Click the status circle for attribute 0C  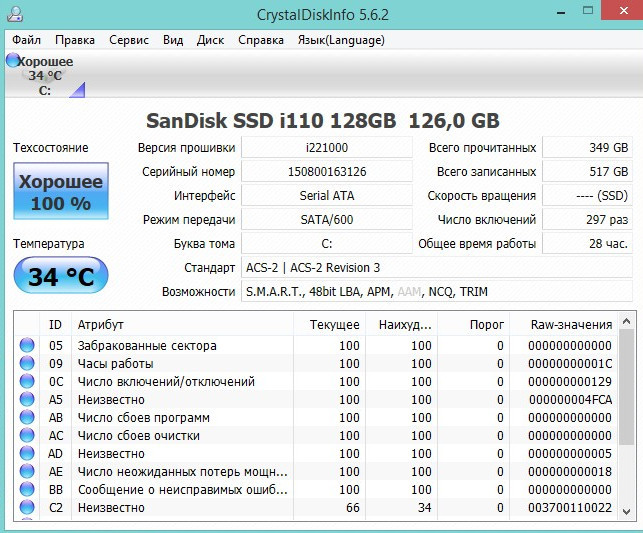(27, 381)
